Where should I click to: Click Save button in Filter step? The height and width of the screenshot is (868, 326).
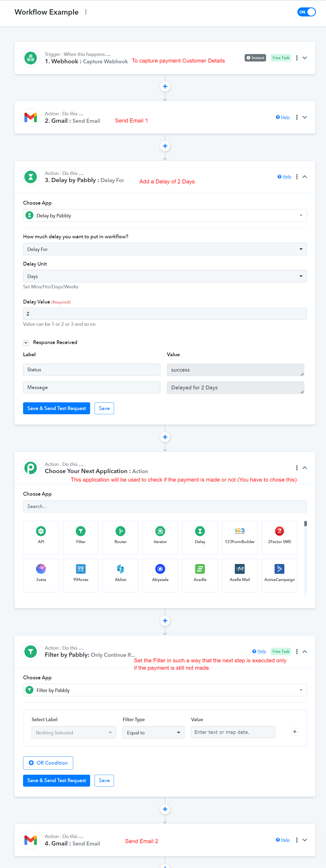pos(104,780)
